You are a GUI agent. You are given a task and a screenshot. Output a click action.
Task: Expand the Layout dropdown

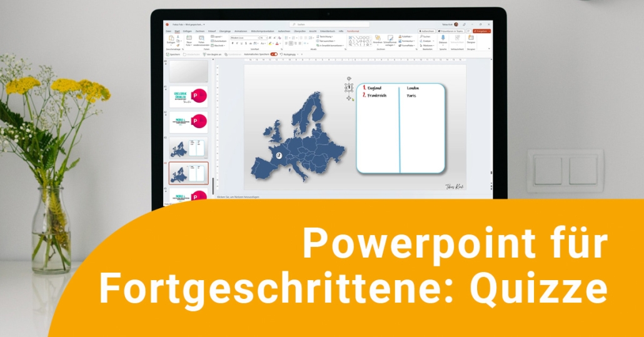tap(218, 36)
